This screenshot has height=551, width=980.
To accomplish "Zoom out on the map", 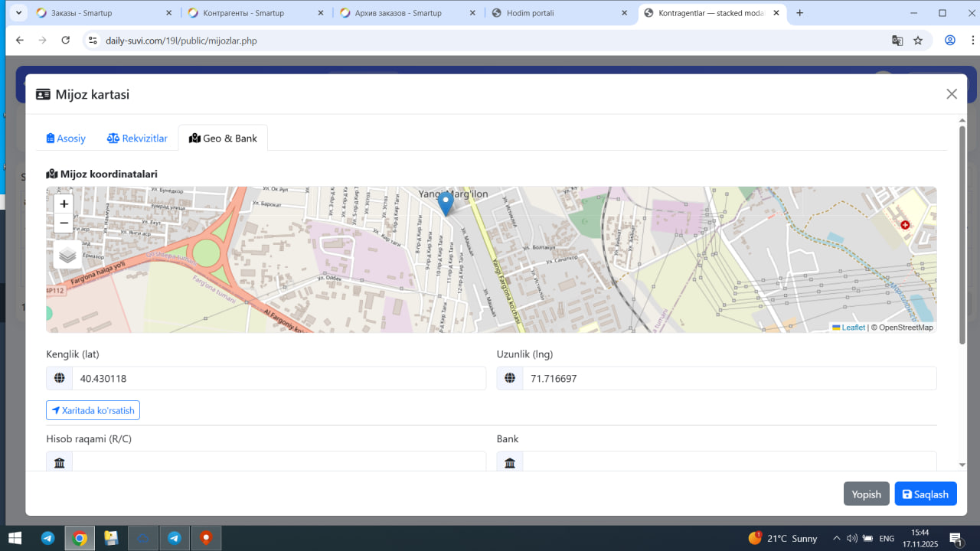I will pos(64,223).
